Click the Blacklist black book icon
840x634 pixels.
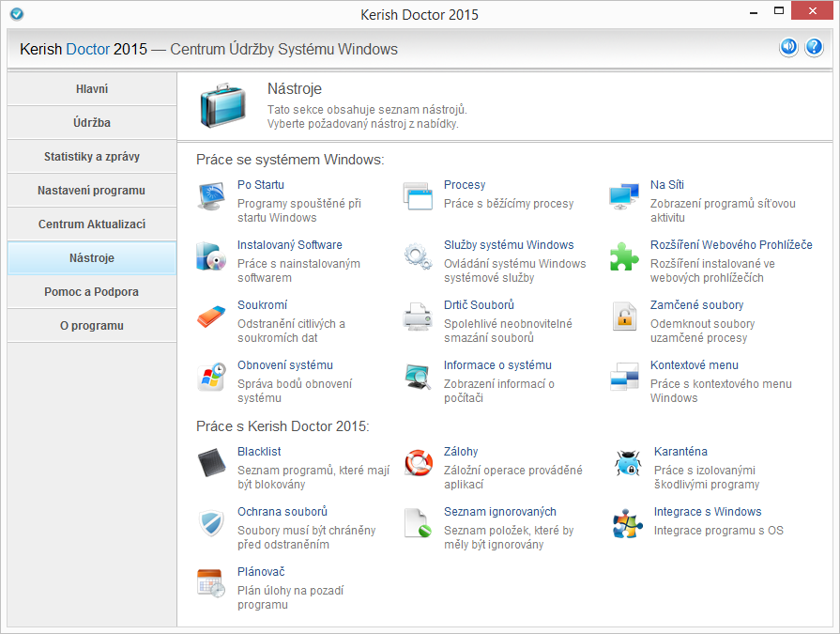211,462
